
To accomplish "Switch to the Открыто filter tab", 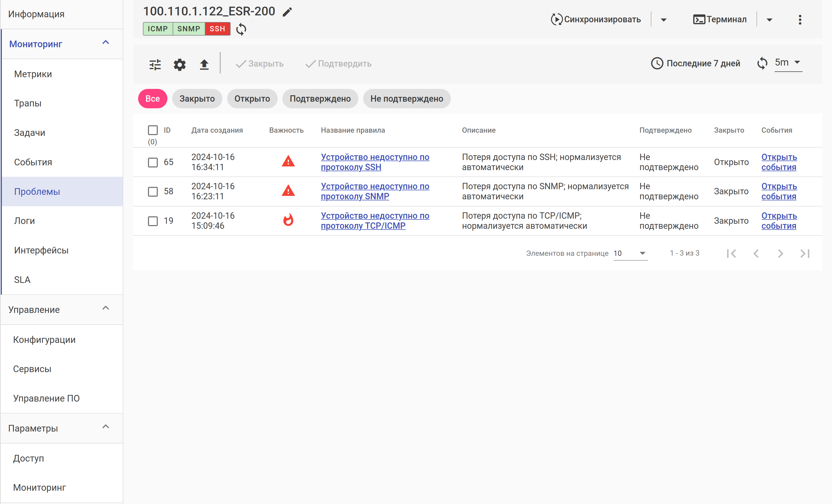I will tap(252, 99).
